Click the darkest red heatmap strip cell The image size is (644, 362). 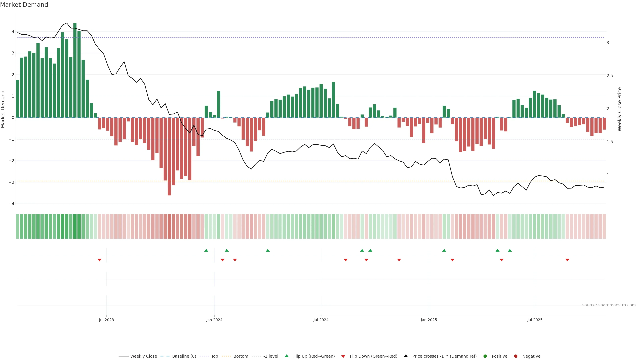pos(169,226)
